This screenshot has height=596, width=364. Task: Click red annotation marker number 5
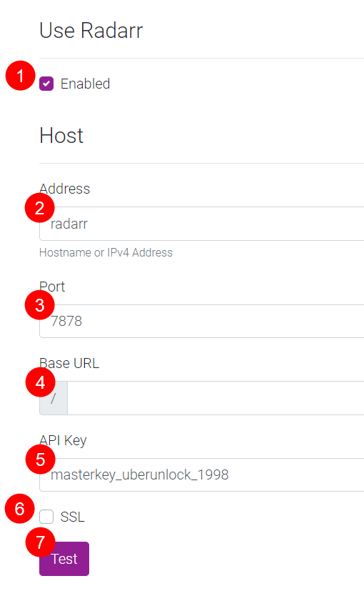(40, 460)
